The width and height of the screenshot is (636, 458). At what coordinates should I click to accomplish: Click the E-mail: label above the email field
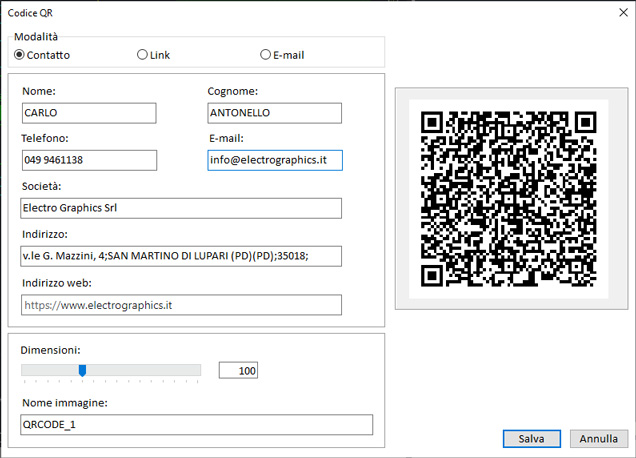pos(226,138)
